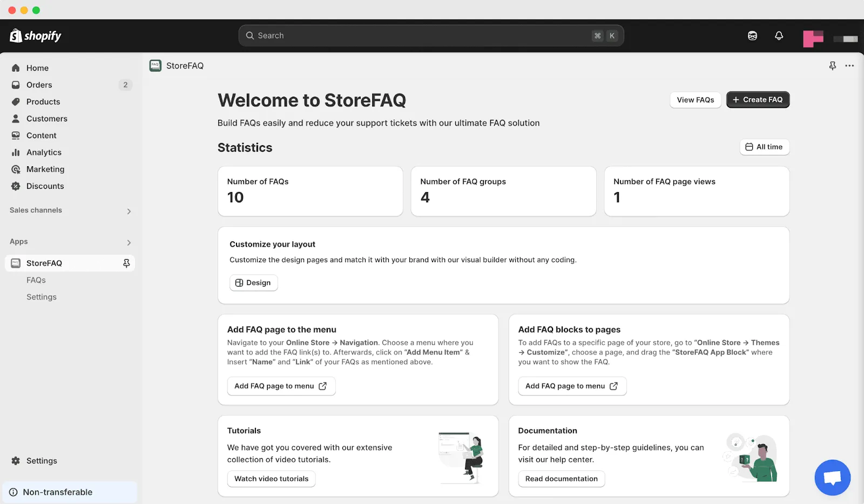Click the Welcome to StoreFAQ heading

point(312,100)
